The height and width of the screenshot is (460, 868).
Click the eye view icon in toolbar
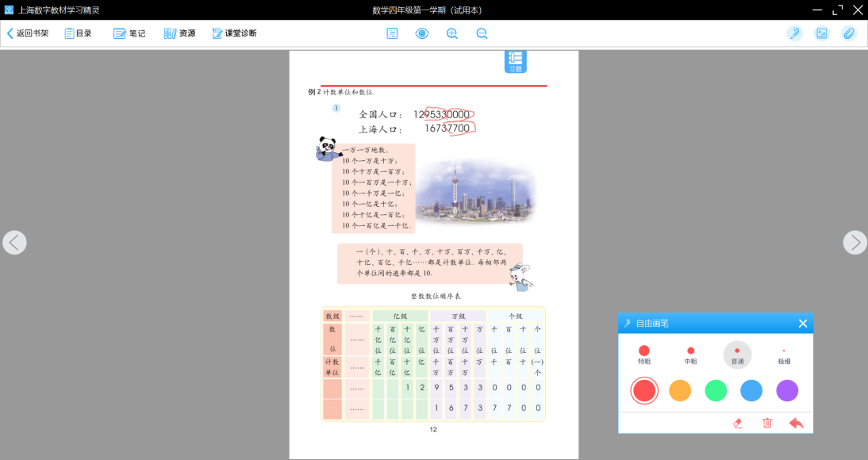[422, 33]
